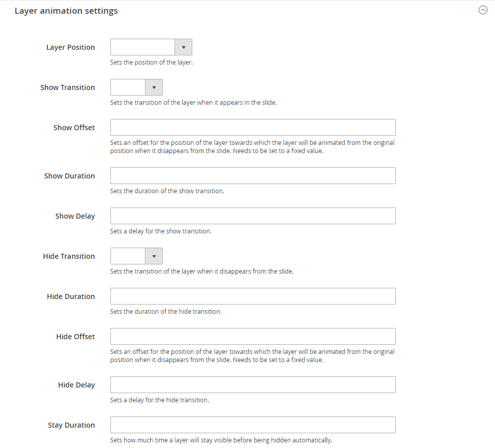495x448 pixels.
Task: Focus the Hide Delay input field
Action: pos(253,384)
